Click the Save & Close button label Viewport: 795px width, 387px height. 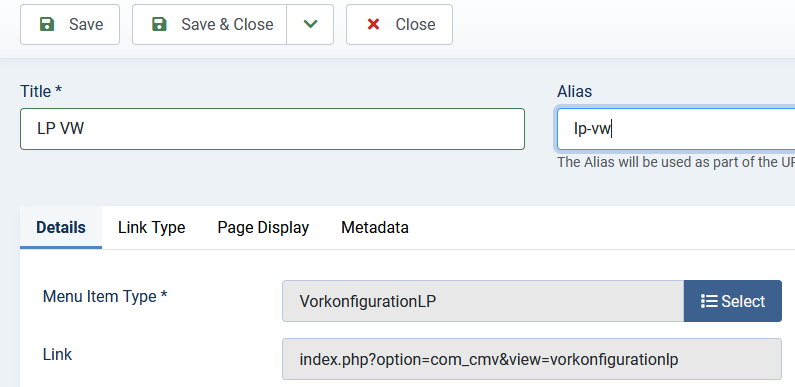point(227,24)
